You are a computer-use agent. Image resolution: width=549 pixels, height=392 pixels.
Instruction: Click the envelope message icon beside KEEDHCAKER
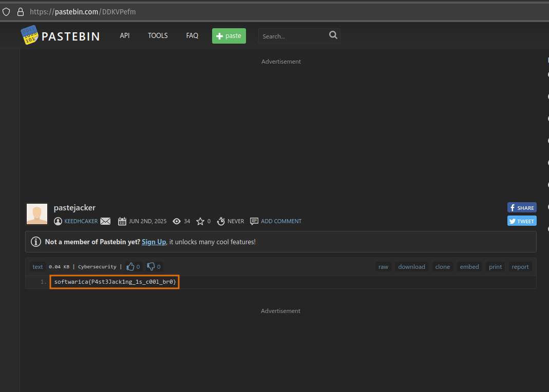105,221
